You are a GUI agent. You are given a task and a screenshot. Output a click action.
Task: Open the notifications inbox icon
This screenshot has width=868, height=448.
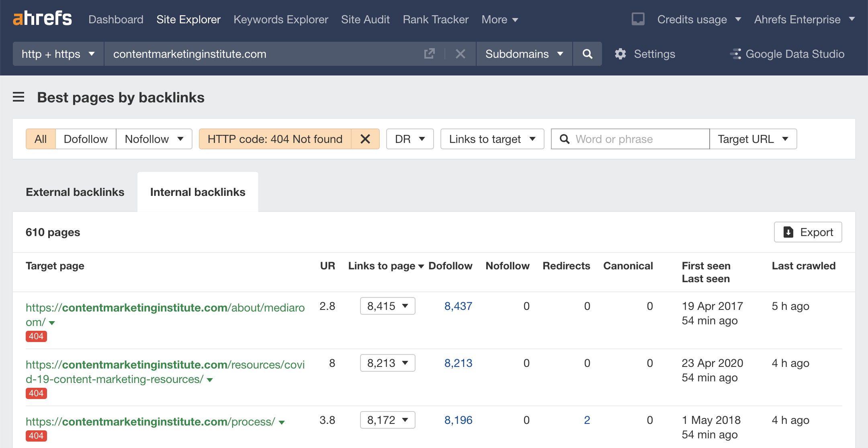638,19
